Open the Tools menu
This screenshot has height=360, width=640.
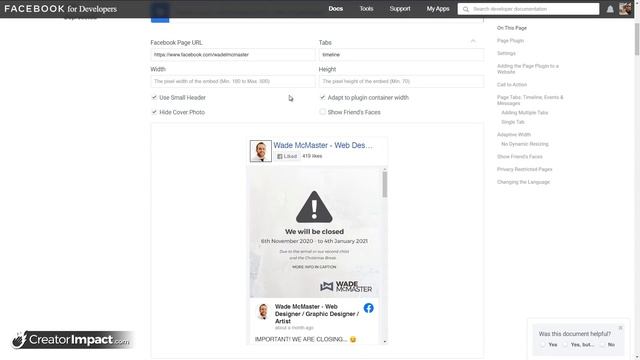click(x=366, y=9)
